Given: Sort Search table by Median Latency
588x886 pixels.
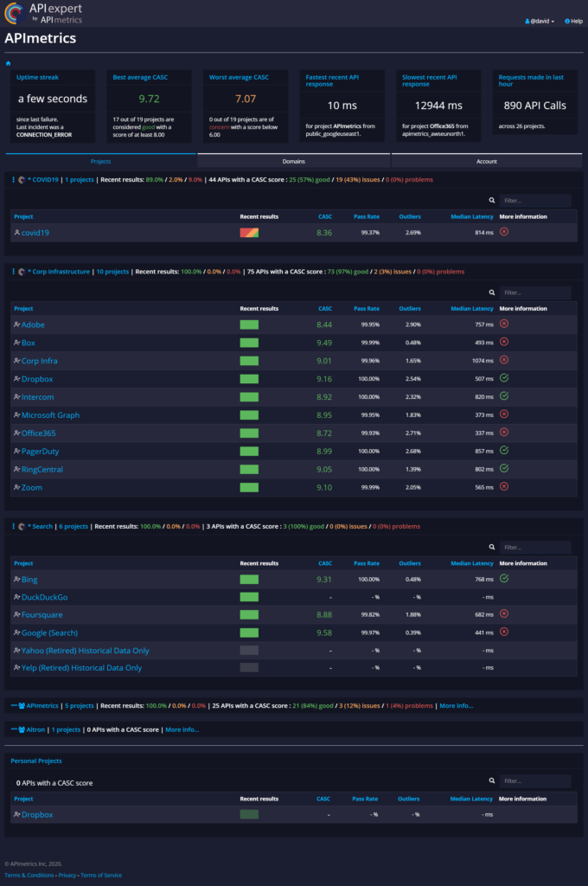Looking at the screenshot, I should (472, 563).
